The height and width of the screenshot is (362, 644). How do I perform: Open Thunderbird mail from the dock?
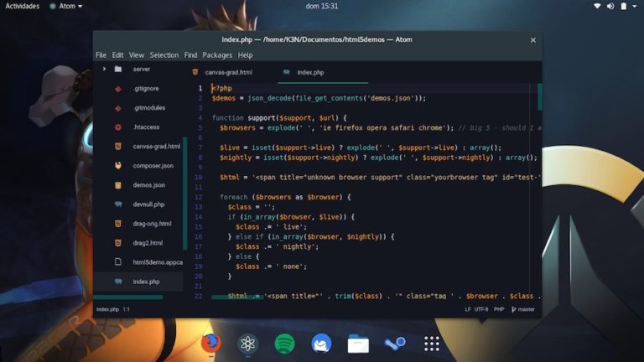pyautogui.click(x=321, y=344)
